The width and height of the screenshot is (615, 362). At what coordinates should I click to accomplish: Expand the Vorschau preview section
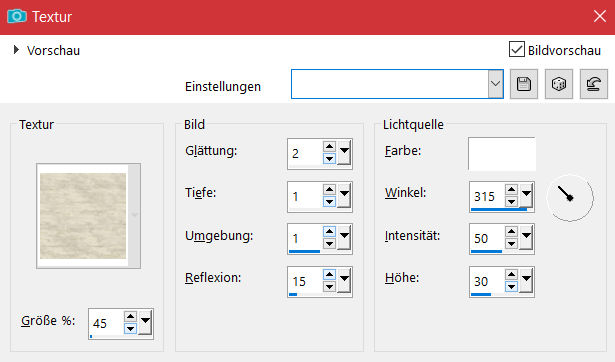[16, 50]
